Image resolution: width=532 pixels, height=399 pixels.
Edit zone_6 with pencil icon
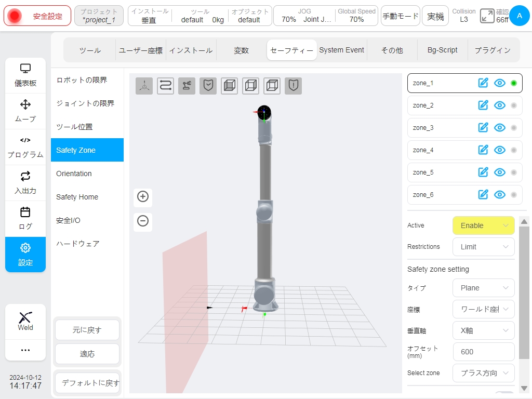[483, 195]
